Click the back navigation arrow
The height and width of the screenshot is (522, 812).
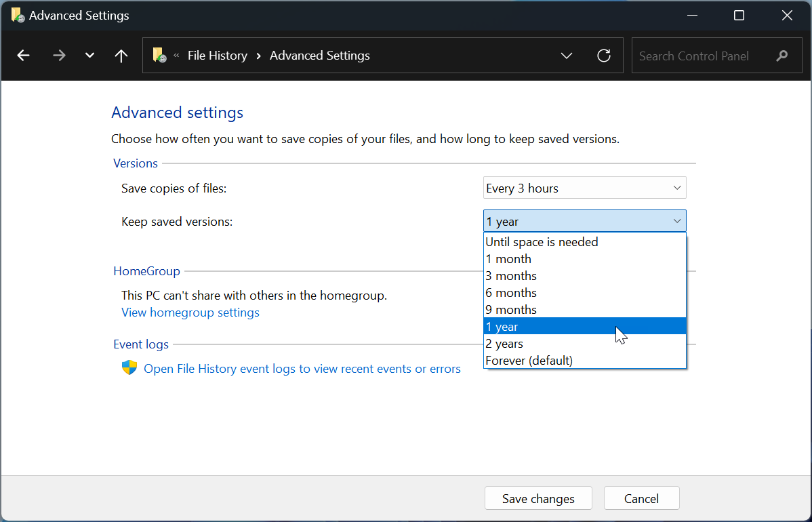23,56
